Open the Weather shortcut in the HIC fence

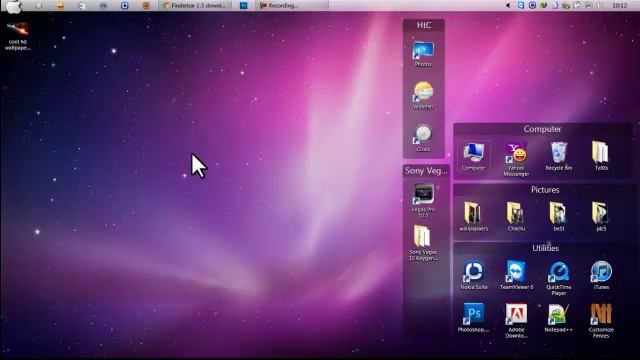click(423, 96)
